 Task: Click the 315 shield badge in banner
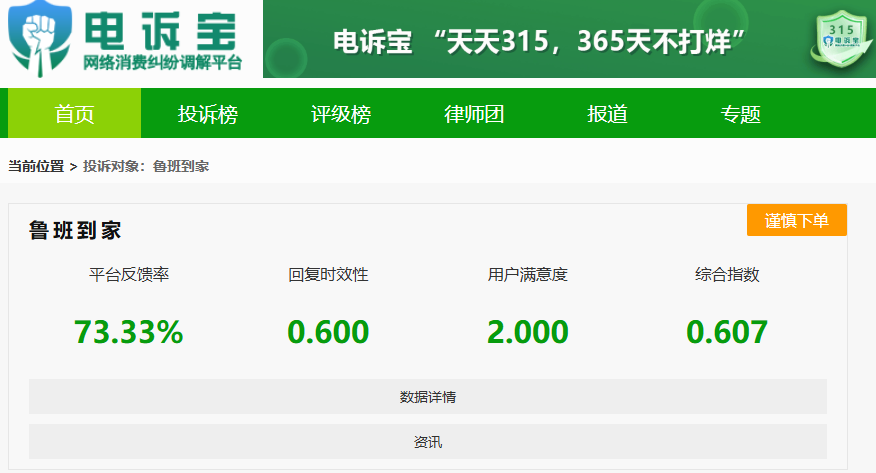pyautogui.click(x=841, y=38)
